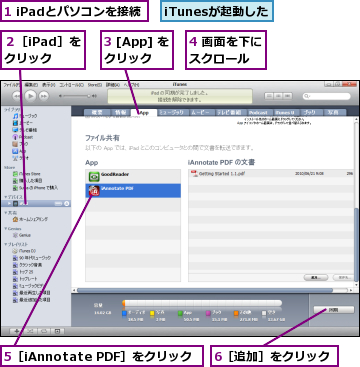Click the 同期 sync button

tap(334, 310)
